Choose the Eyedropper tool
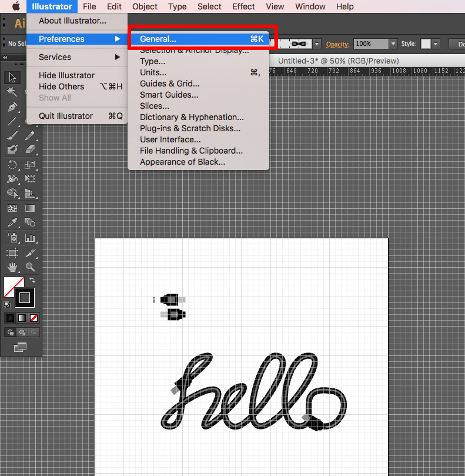 (12, 222)
